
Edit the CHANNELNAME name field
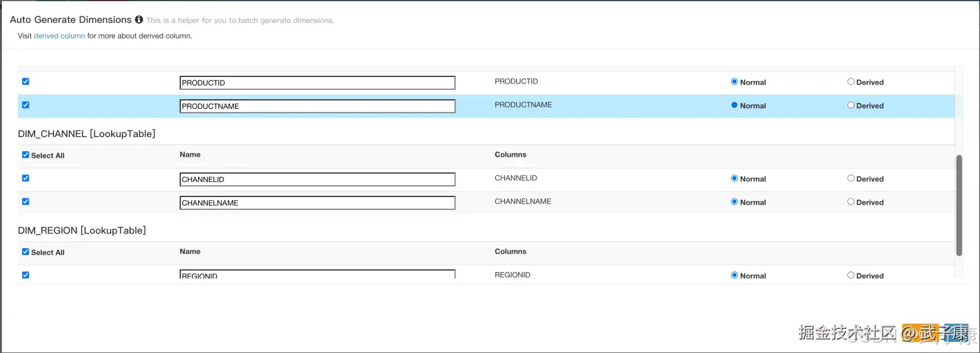318,203
